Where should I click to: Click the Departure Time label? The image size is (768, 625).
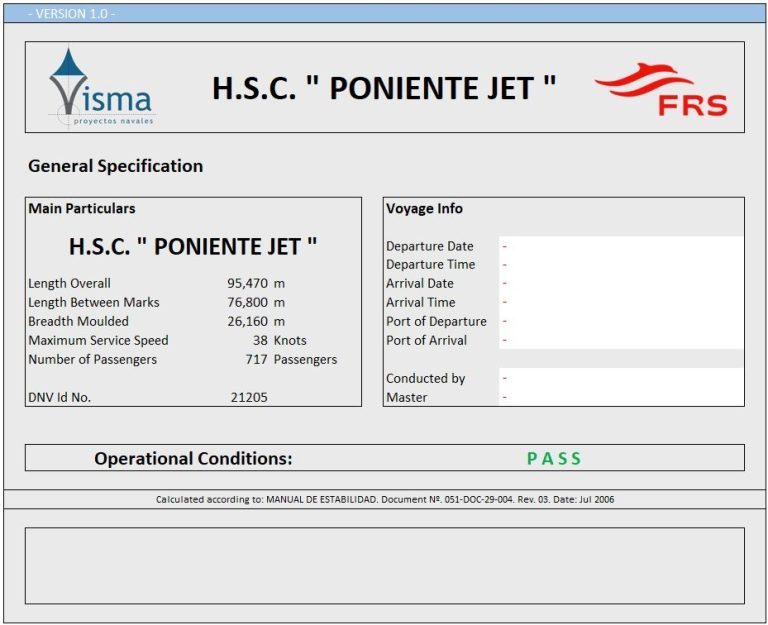[431, 264]
